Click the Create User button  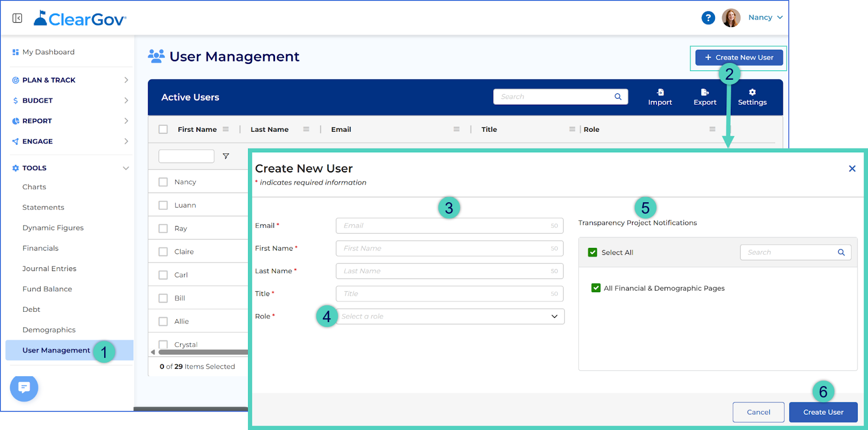point(823,412)
